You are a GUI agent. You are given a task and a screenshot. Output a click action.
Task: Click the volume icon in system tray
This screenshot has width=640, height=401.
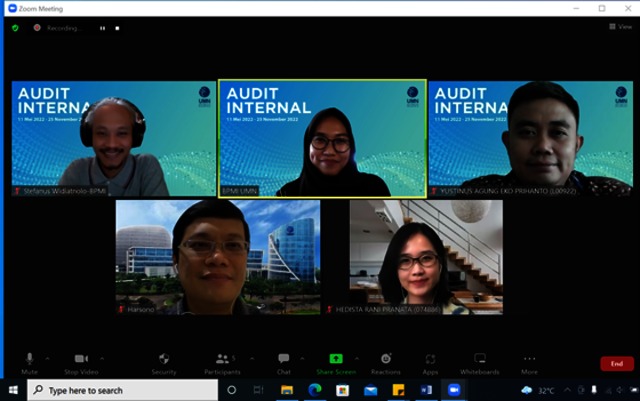[x=620, y=390]
